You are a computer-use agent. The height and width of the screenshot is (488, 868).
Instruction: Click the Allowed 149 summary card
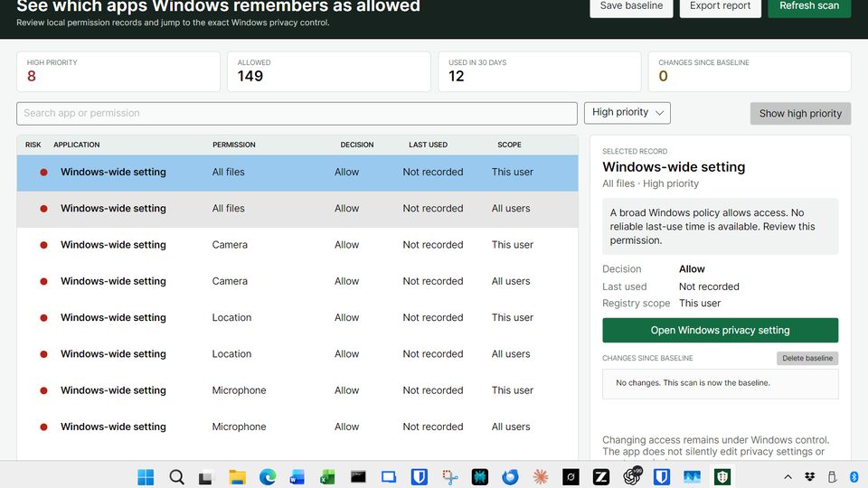click(329, 71)
